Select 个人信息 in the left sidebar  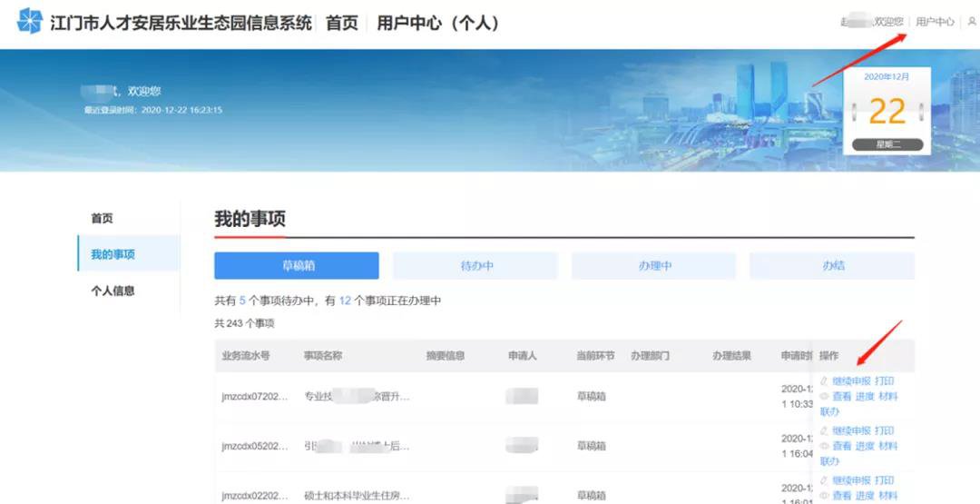click(x=113, y=291)
